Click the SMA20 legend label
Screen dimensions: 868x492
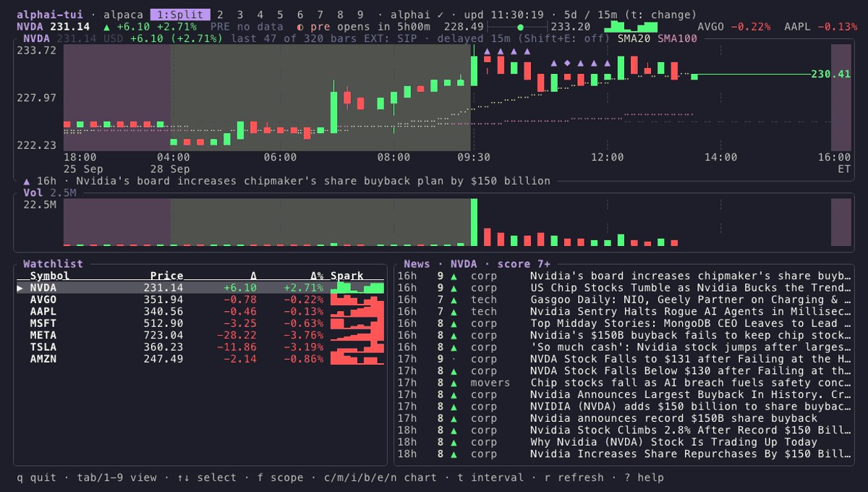coord(634,38)
